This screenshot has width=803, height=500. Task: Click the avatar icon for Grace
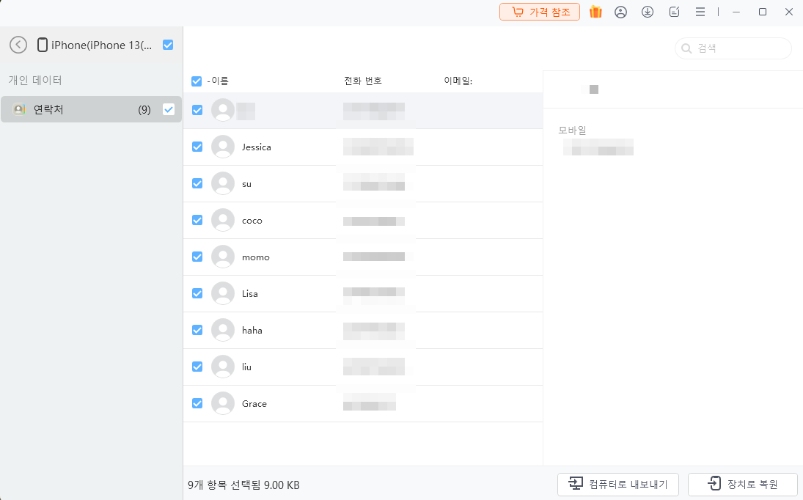(x=223, y=403)
